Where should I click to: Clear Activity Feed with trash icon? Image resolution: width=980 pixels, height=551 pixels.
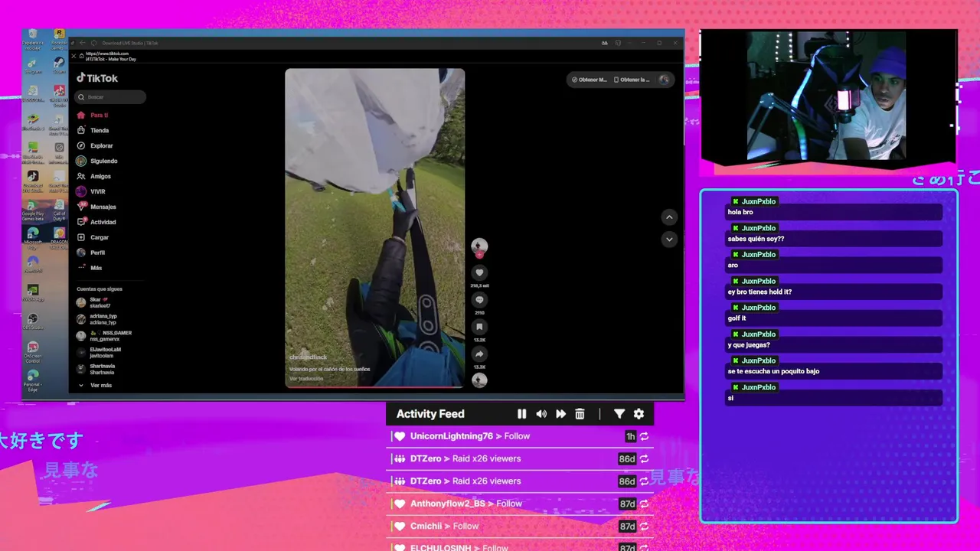[580, 414]
